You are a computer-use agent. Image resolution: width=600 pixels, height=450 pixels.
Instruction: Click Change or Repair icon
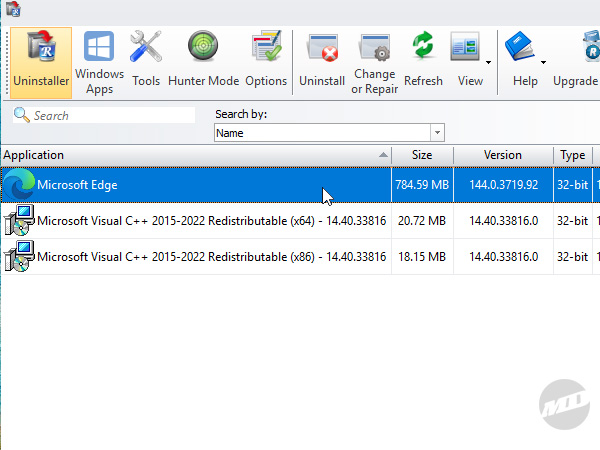(374, 60)
